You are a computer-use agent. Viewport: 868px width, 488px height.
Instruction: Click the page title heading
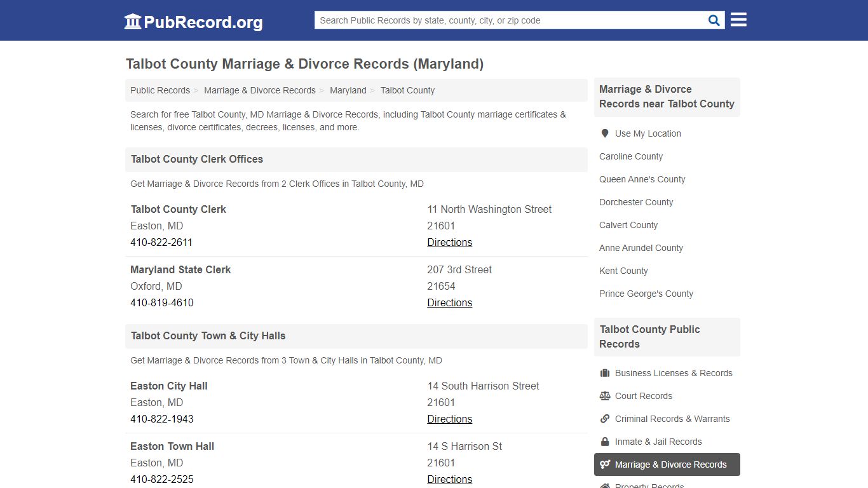pos(305,64)
